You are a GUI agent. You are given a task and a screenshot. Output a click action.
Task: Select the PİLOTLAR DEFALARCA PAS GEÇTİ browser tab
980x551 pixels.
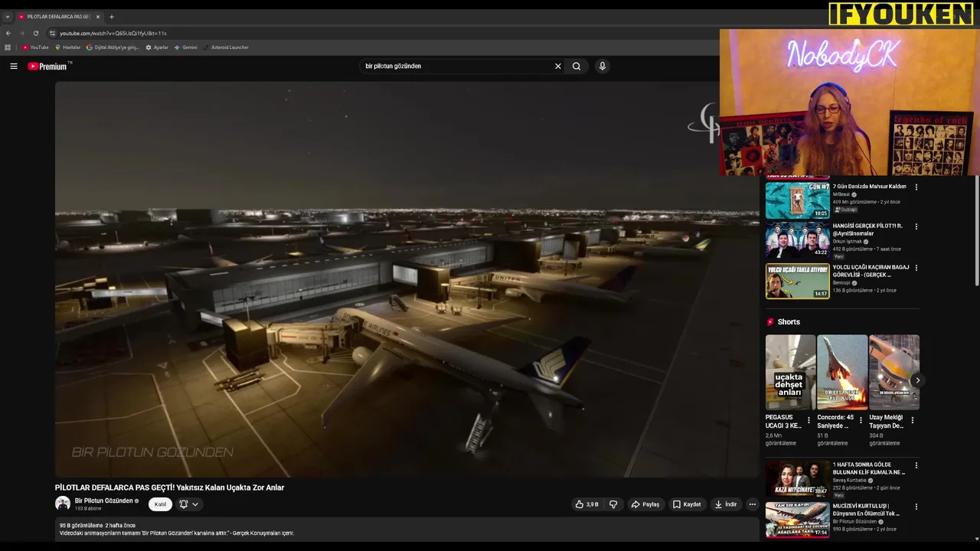(59, 16)
